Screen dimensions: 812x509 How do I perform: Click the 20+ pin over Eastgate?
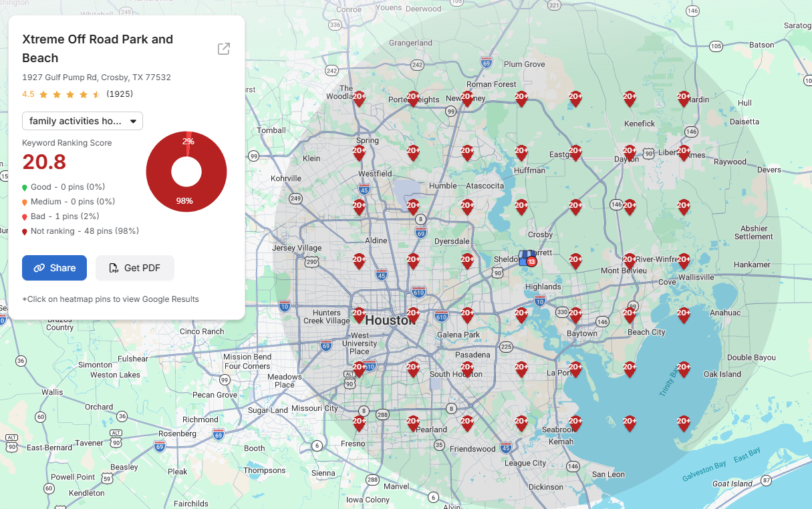tap(575, 153)
